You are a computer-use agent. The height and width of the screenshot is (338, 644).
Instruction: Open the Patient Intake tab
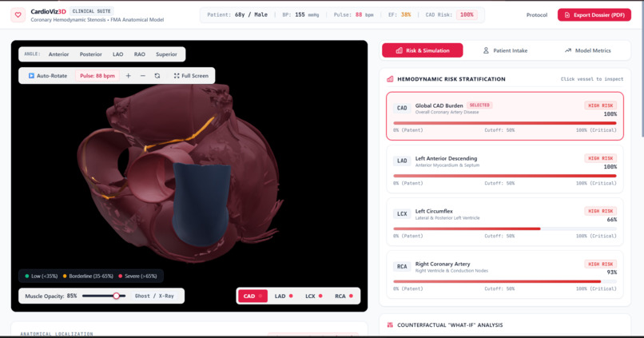pyautogui.click(x=505, y=50)
